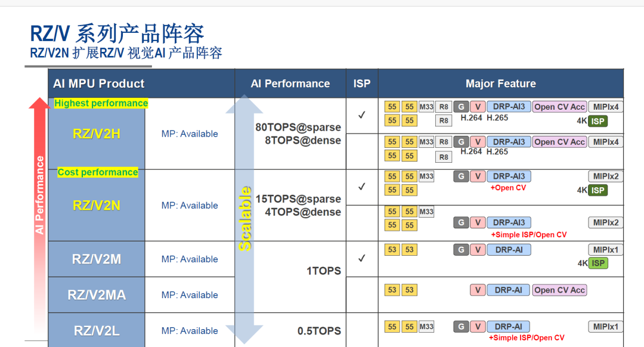644x347 pixels.
Task: Click the "Highest performance" highlighted label
Action: click(x=101, y=103)
